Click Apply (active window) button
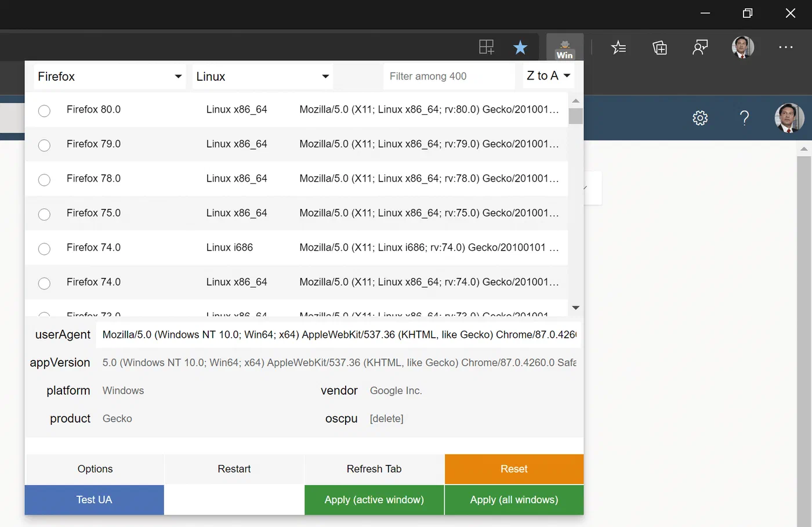This screenshot has height=527, width=812. pos(374,500)
